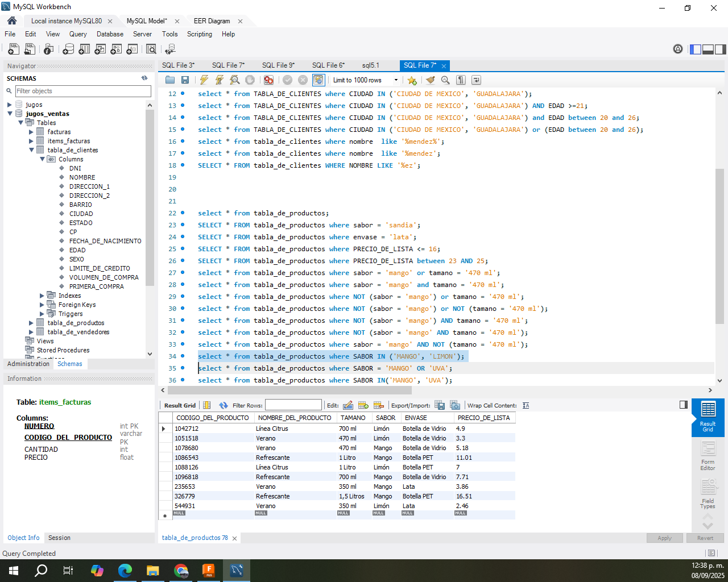The height and width of the screenshot is (582, 728).
Task: Create a new function icon
Action: click(x=132, y=49)
